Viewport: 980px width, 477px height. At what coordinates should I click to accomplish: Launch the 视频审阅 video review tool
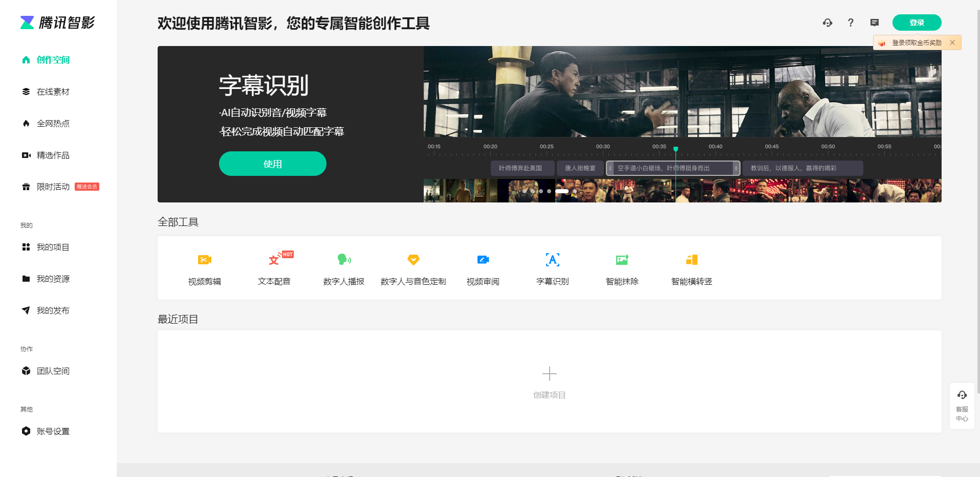[x=483, y=268]
